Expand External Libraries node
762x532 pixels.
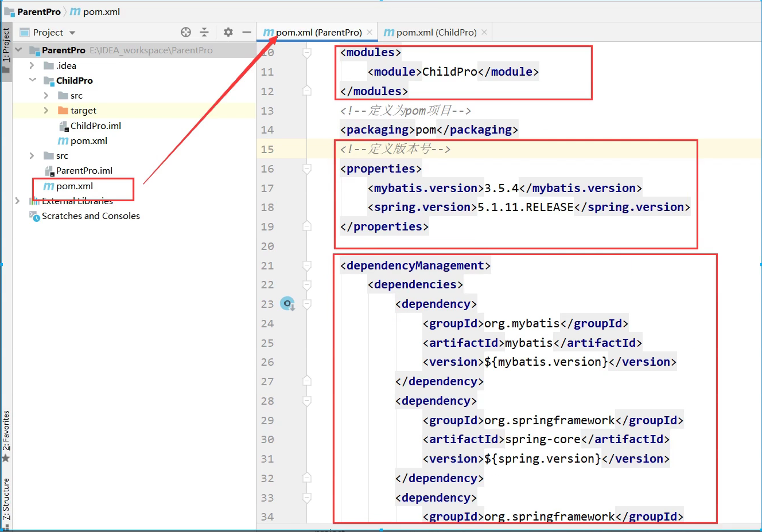pyautogui.click(x=17, y=201)
